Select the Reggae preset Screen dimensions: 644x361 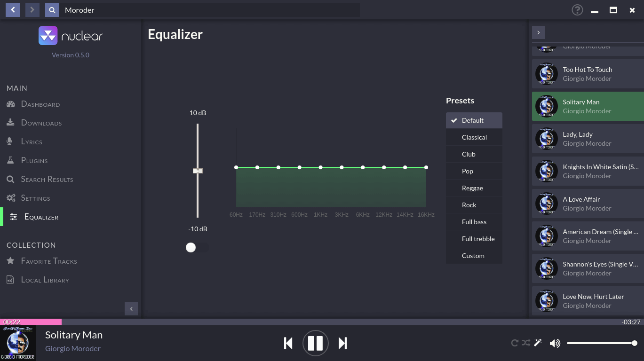pos(474,188)
